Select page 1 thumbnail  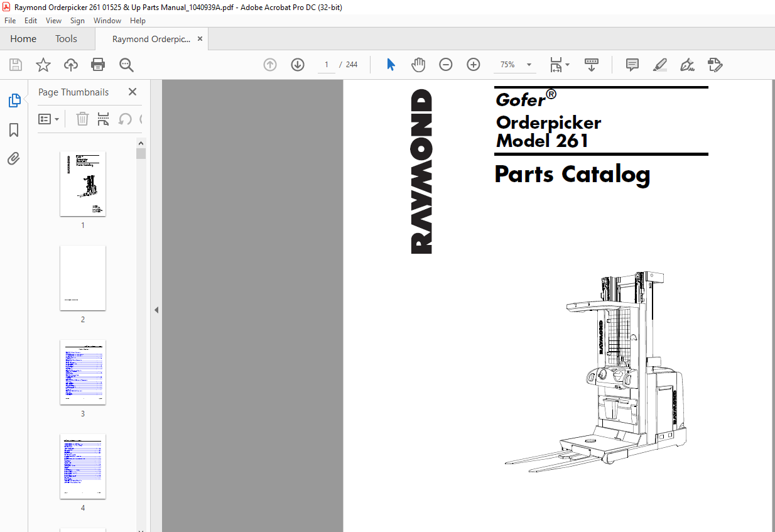click(x=83, y=184)
